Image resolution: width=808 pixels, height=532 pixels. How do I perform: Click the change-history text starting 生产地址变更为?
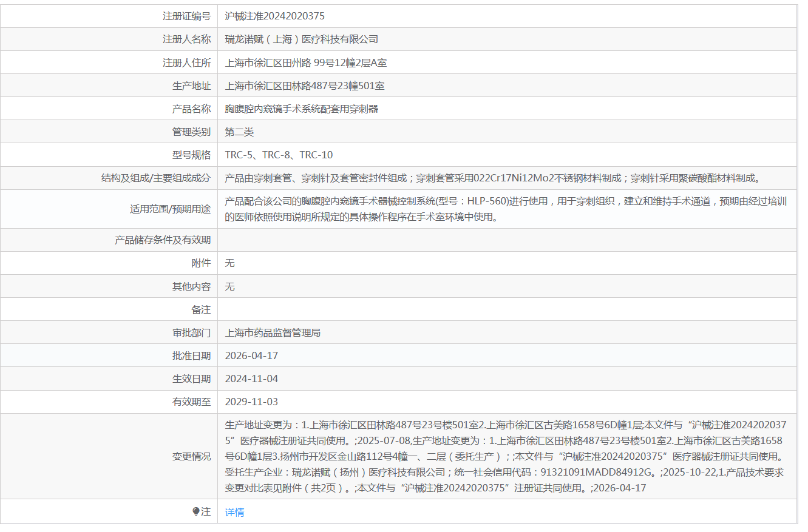click(506, 456)
